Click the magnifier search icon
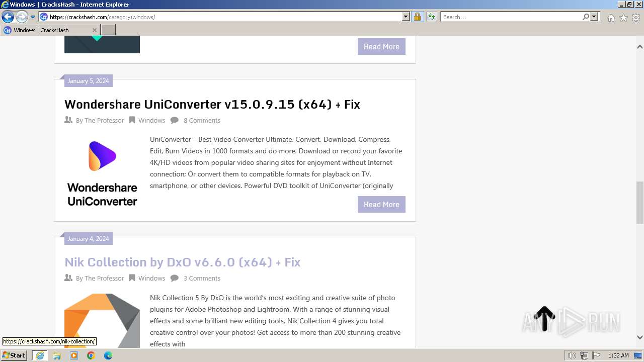Viewport: 644px width, 362px height. coord(586,17)
